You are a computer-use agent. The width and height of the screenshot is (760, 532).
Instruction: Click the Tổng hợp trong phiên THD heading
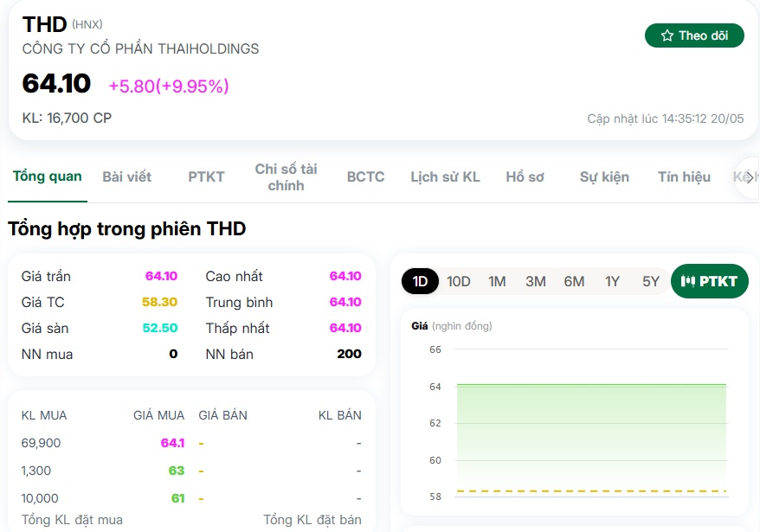127,228
